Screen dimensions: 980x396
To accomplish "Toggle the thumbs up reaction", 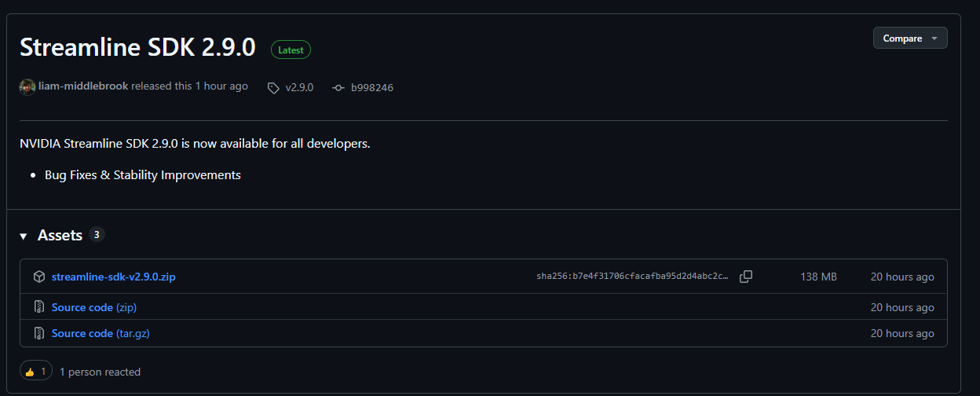I will coord(36,372).
